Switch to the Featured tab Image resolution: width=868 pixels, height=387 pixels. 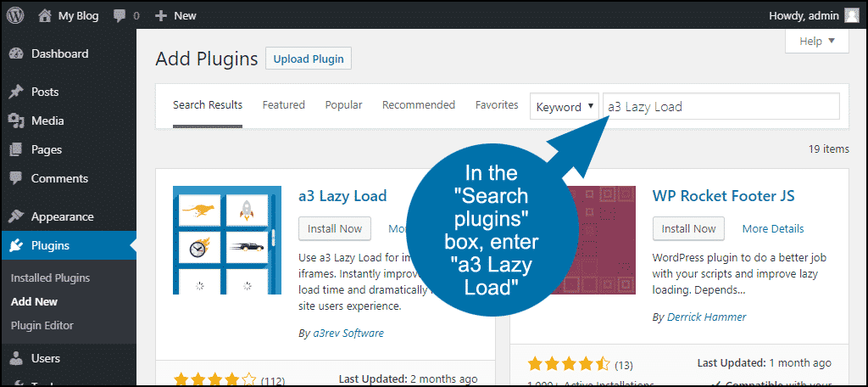(283, 104)
